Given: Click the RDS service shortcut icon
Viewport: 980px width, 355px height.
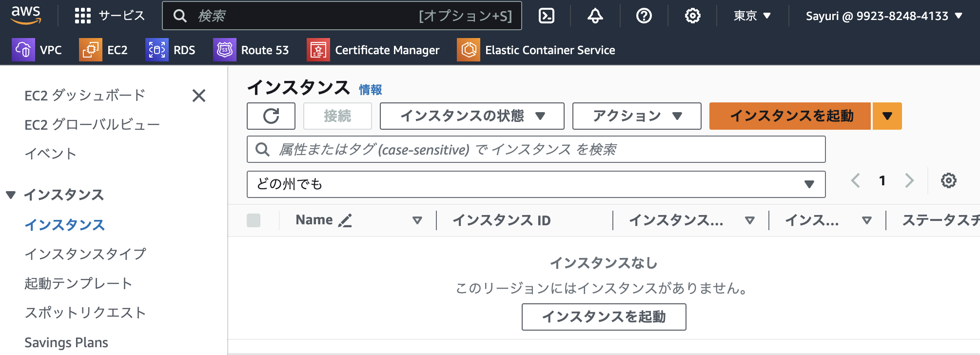Looking at the screenshot, I should tap(157, 50).
